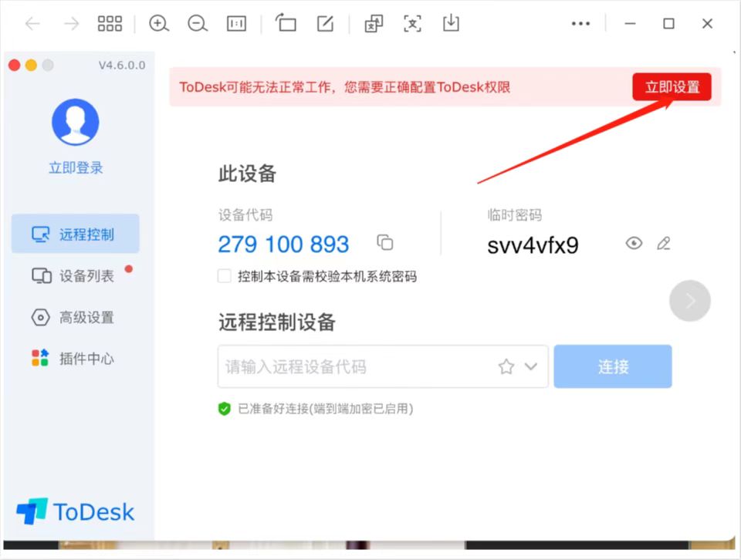
Task: Rotate the image with the rotate icon
Action: (x=286, y=22)
